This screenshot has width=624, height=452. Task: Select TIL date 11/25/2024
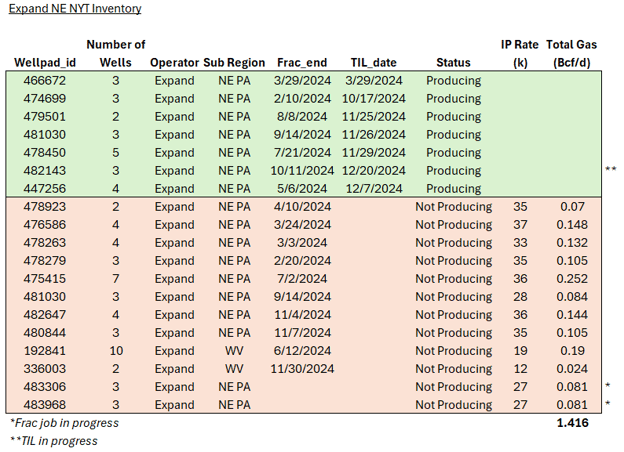point(374,117)
